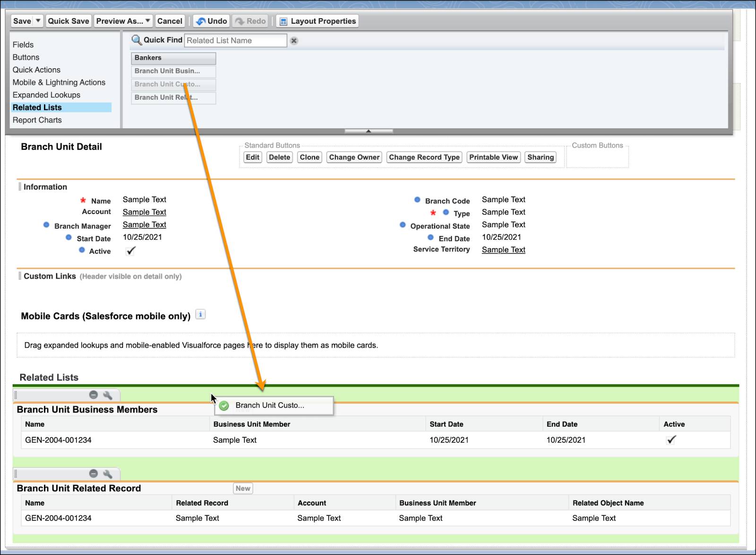This screenshot has height=555, width=756.
Task: Collapse the palette using the center arrow
Action: pyautogui.click(x=369, y=130)
